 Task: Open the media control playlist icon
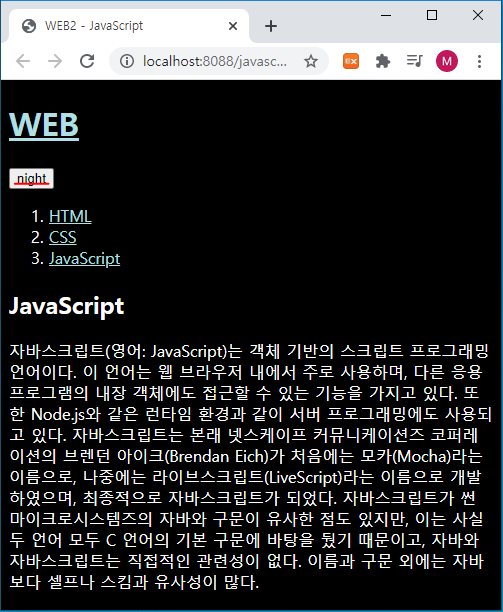tap(414, 61)
